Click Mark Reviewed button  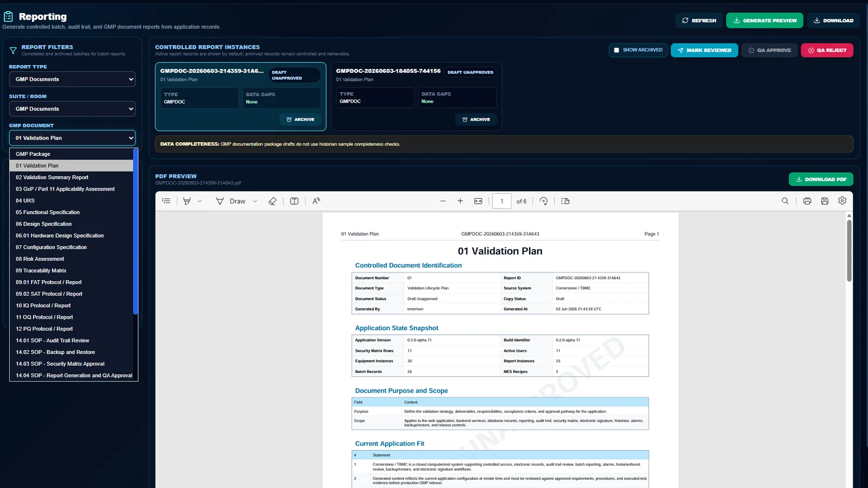tap(704, 50)
